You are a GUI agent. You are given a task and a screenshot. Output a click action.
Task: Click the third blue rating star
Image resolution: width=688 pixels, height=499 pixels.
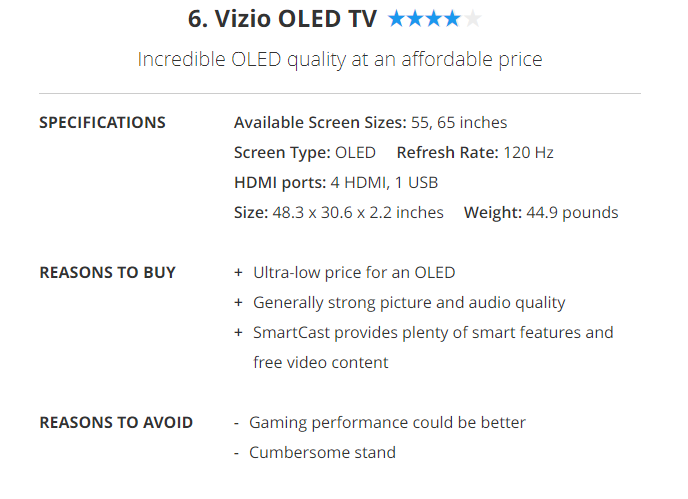pos(435,19)
